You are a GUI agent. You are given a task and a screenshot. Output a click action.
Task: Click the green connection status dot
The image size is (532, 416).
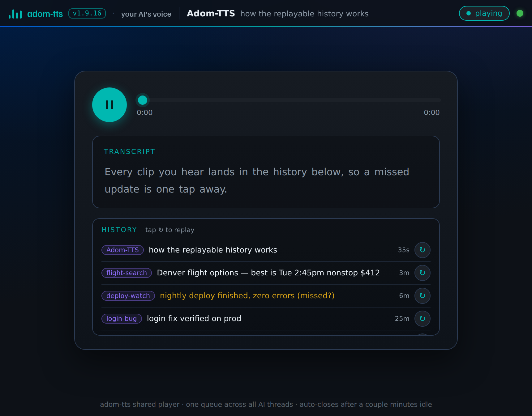(x=520, y=13)
